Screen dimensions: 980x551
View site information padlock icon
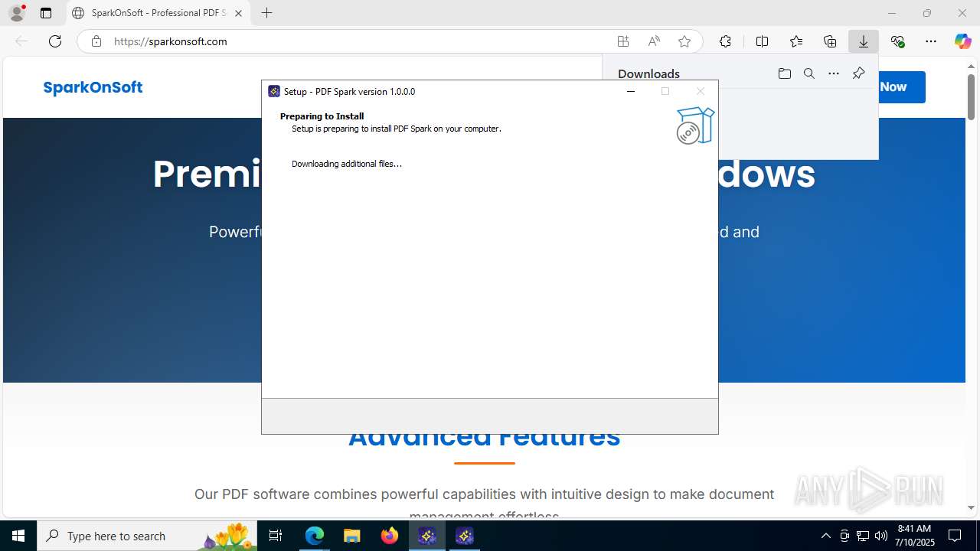click(x=96, y=41)
